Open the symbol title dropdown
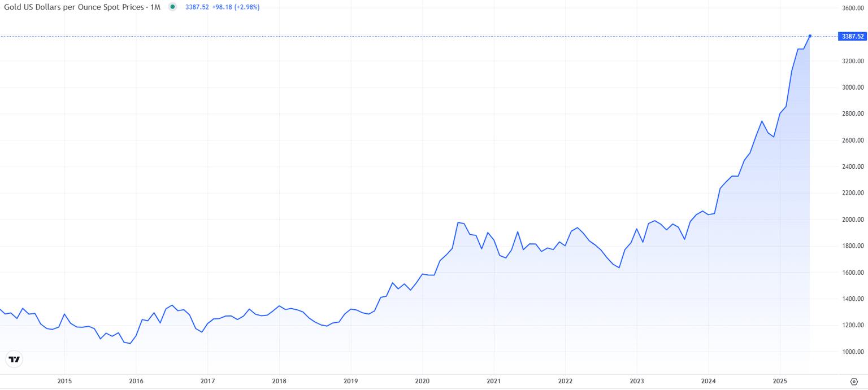The height and width of the screenshot is (390, 868). click(x=73, y=7)
